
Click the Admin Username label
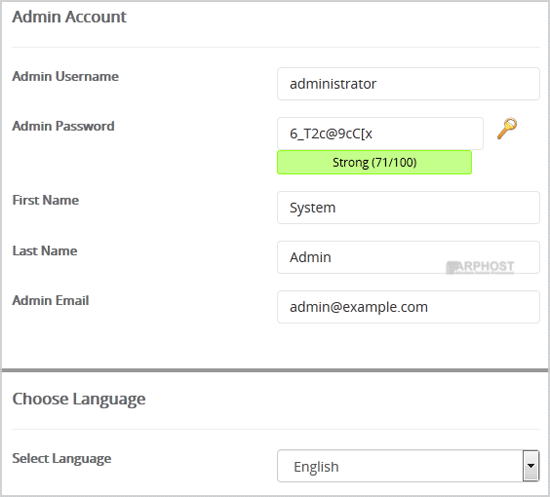(66, 76)
